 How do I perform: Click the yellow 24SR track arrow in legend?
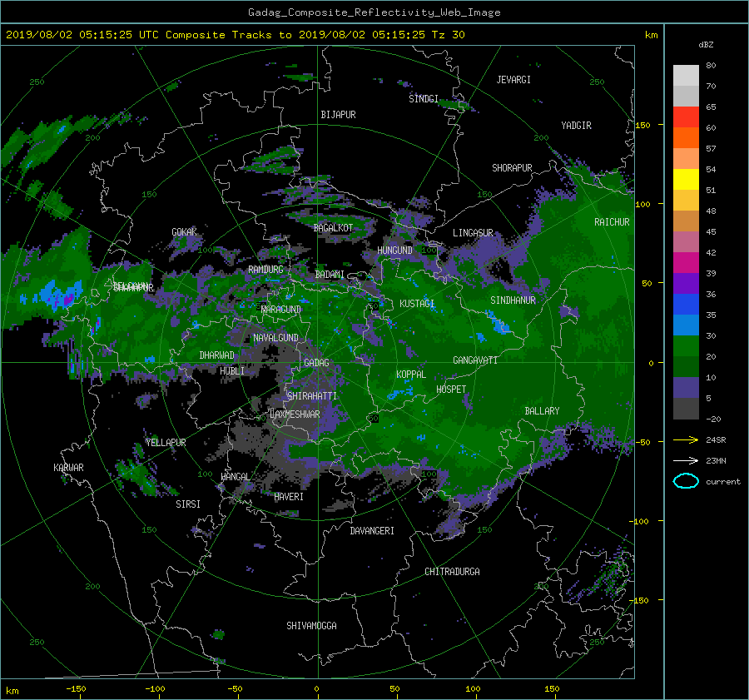tap(686, 439)
